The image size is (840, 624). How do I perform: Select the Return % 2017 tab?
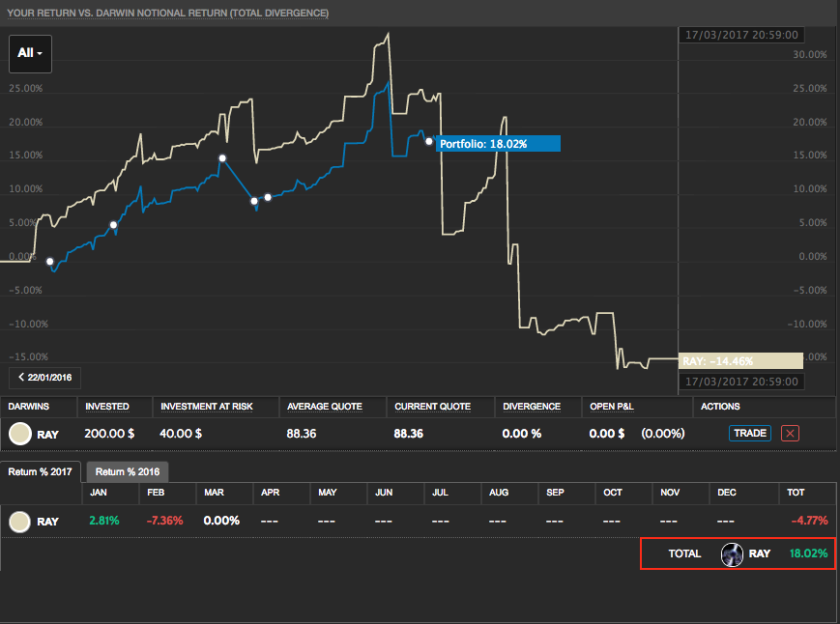point(42,471)
